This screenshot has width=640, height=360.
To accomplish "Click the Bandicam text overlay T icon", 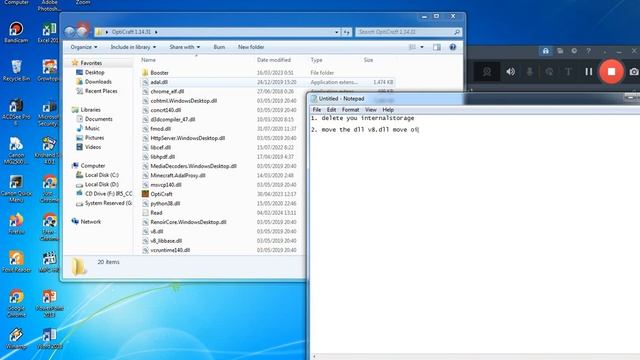I will click(x=568, y=72).
